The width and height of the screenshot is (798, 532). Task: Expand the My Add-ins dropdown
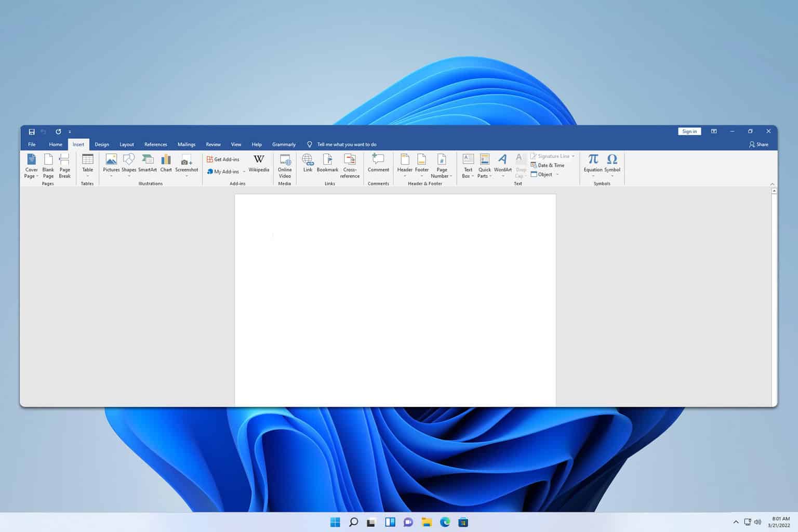pyautogui.click(x=244, y=171)
